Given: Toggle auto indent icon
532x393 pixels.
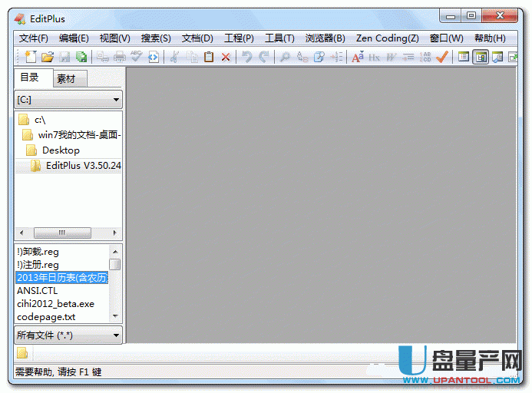Looking at the screenshot, I should (x=408, y=57).
